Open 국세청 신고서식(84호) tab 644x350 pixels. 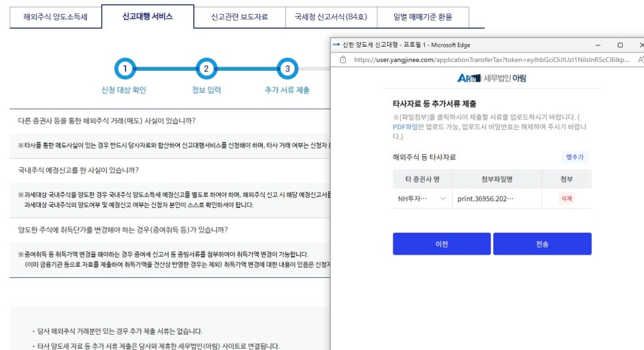tap(330, 17)
